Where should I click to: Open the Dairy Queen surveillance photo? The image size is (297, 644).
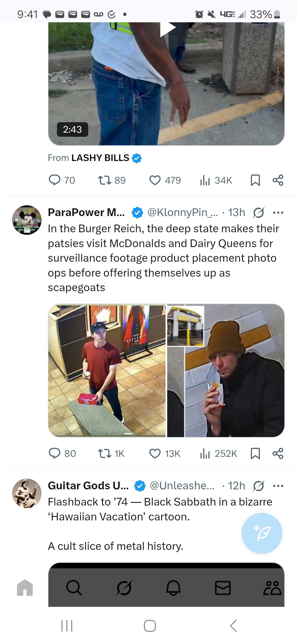[x=107, y=370]
